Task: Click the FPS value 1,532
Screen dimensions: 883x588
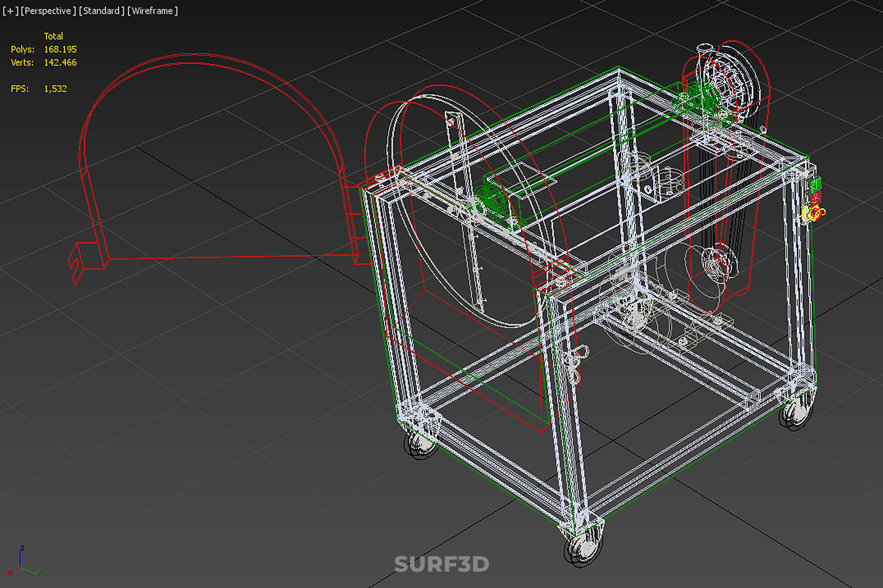Action: pyautogui.click(x=55, y=89)
